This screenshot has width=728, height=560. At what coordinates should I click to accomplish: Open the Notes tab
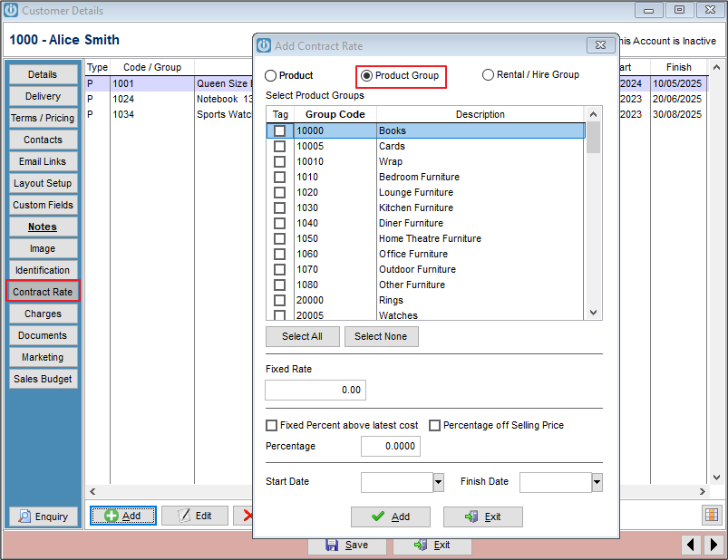pos(43,227)
